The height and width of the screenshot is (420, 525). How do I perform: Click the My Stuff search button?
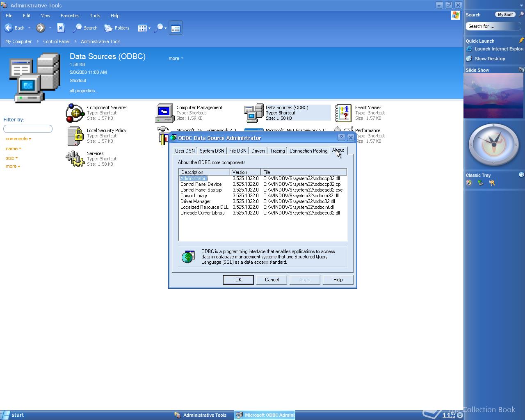pyautogui.click(x=505, y=14)
